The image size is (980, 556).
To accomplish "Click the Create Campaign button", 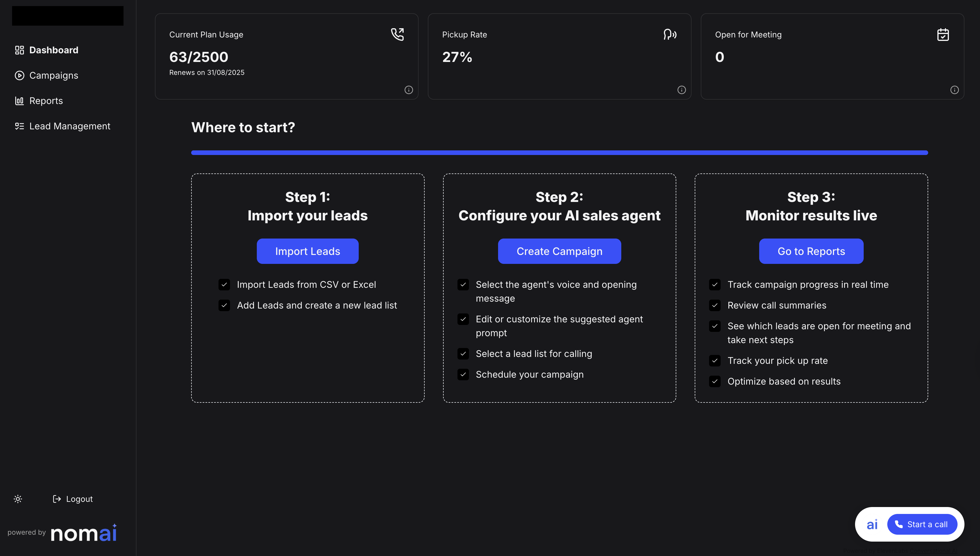I will pyautogui.click(x=559, y=251).
